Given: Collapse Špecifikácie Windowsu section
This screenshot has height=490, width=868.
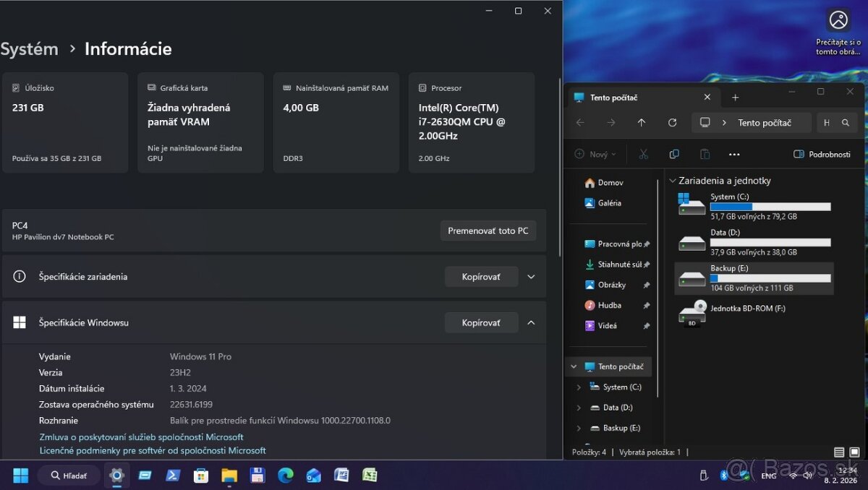Looking at the screenshot, I should pyautogui.click(x=531, y=322).
